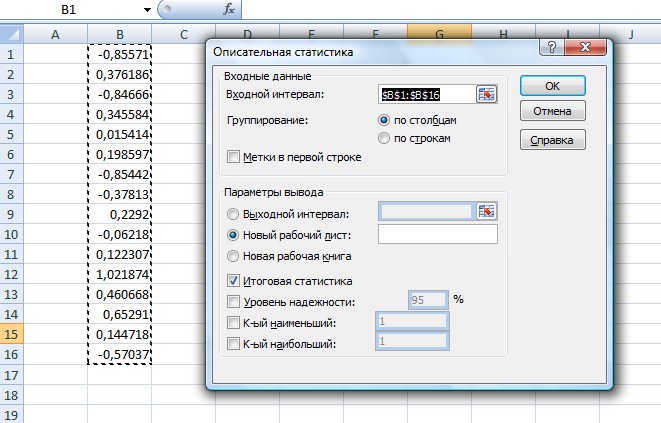Enable 'Метки в первой строке' checkbox

click(x=233, y=157)
